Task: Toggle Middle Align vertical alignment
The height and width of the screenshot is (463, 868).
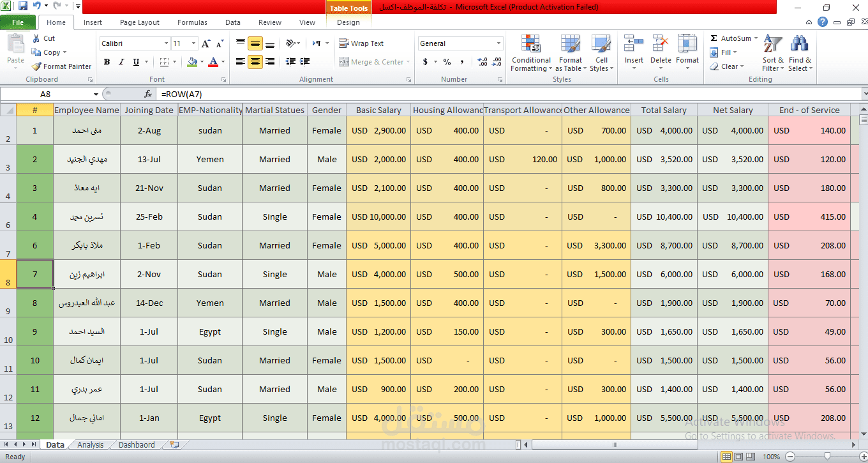Action: pos(255,43)
